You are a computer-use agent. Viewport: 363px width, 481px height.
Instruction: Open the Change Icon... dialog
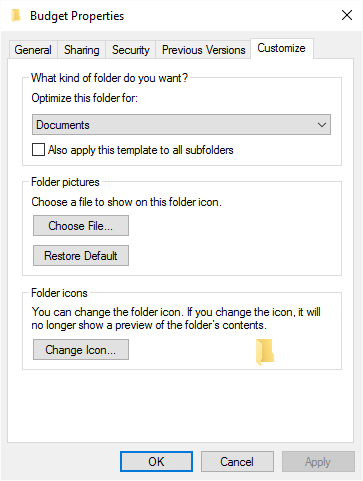tap(81, 350)
